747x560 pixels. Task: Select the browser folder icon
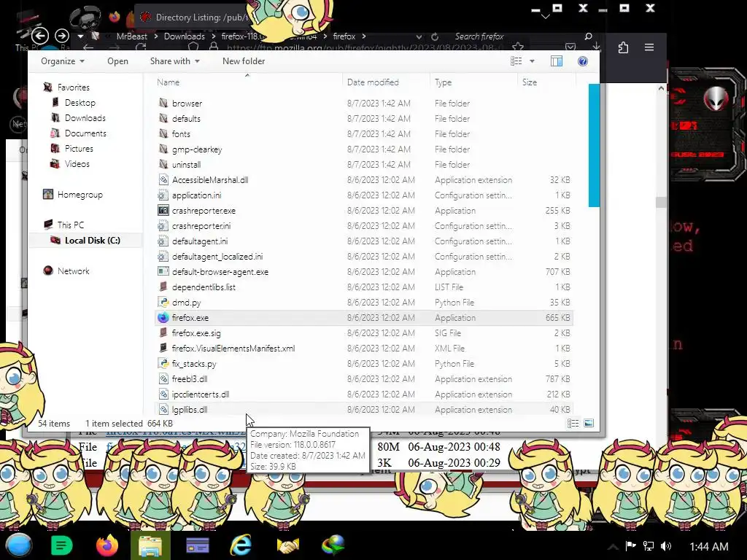pyautogui.click(x=163, y=103)
